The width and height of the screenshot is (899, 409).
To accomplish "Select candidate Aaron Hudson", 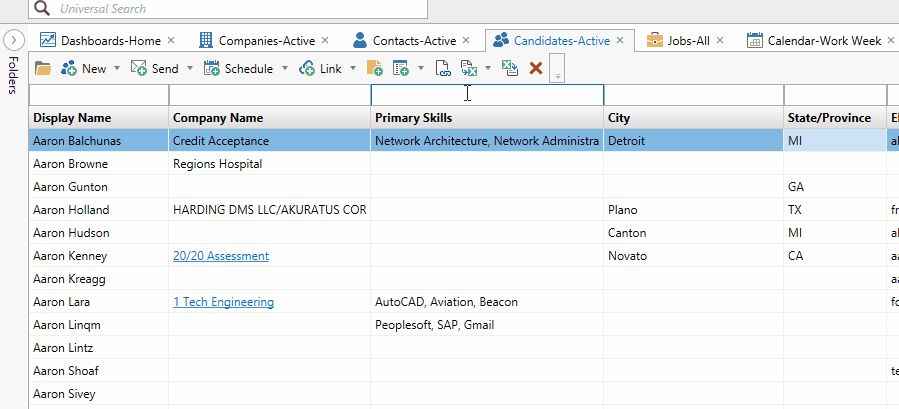I will [x=71, y=233].
